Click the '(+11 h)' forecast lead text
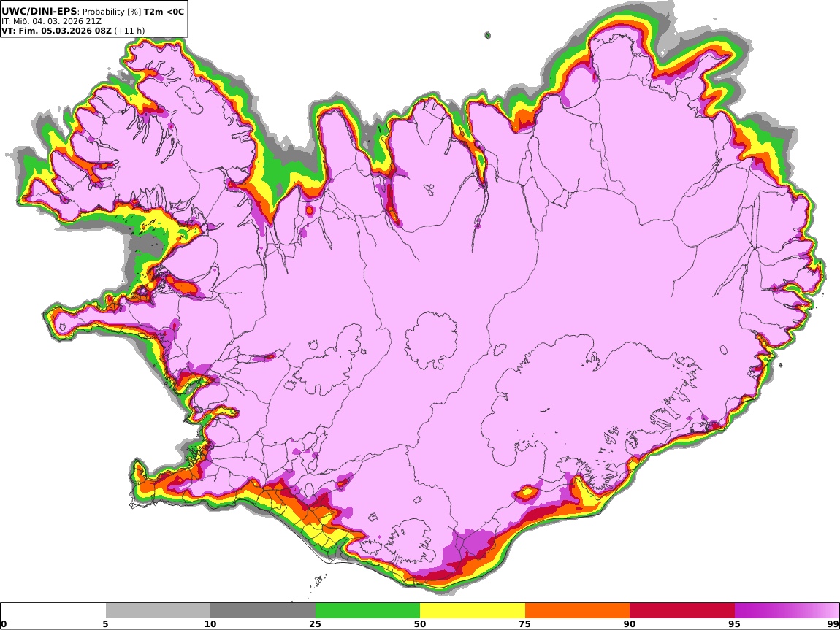 click(129, 31)
